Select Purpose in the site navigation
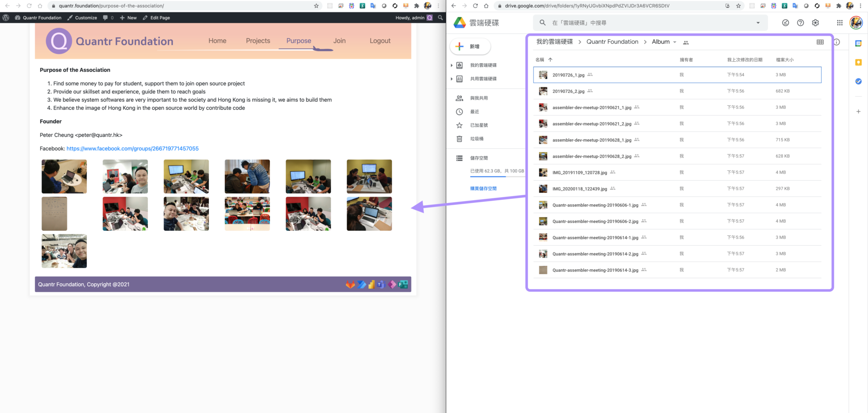868x413 pixels. click(298, 41)
